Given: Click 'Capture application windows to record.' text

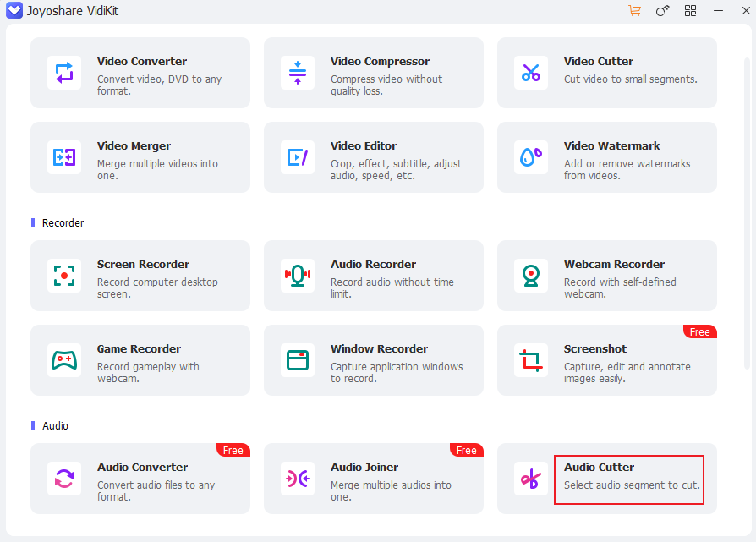Looking at the screenshot, I should [x=397, y=372].
